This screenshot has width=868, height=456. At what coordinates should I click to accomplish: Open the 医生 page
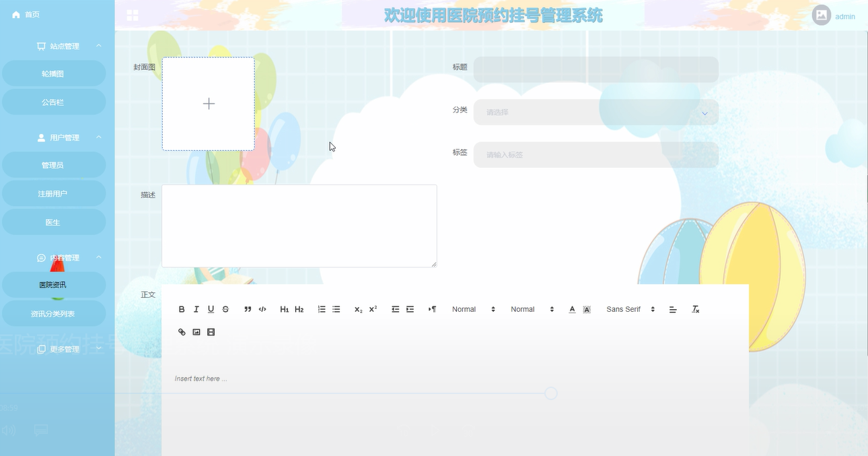[54, 222]
